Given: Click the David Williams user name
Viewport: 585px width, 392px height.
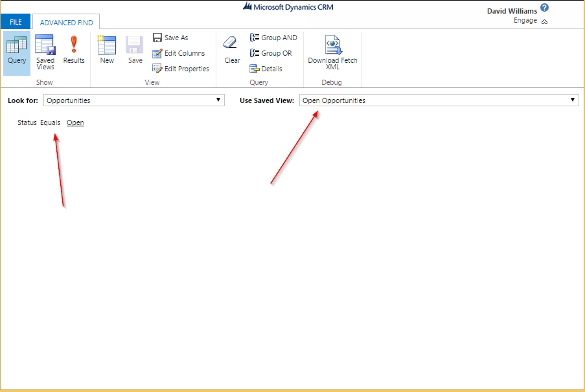Looking at the screenshot, I should (512, 11).
